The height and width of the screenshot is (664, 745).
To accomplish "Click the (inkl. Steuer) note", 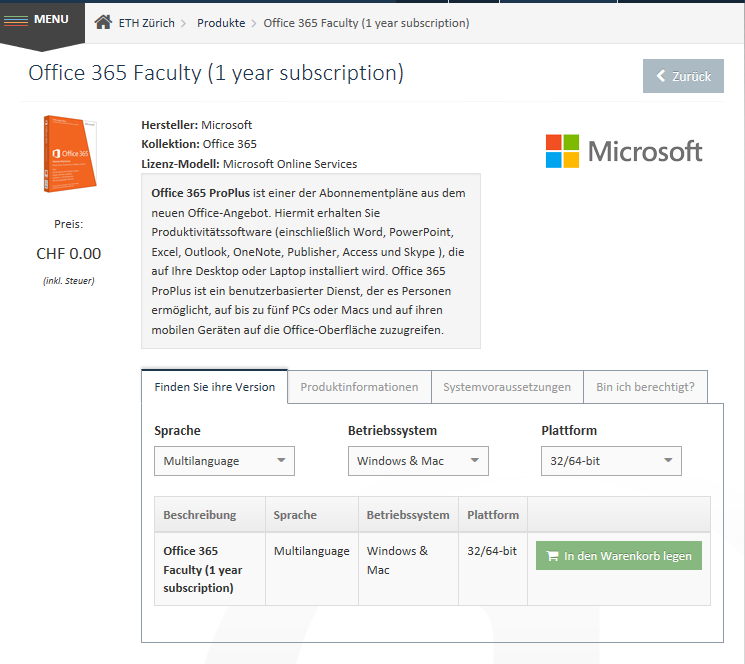I will (68, 281).
